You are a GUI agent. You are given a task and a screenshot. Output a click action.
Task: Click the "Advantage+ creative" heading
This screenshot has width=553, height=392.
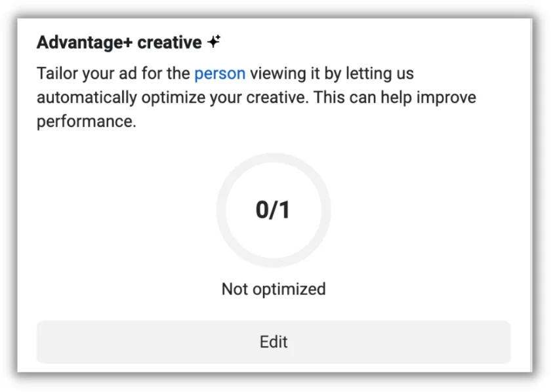[x=119, y=43]
